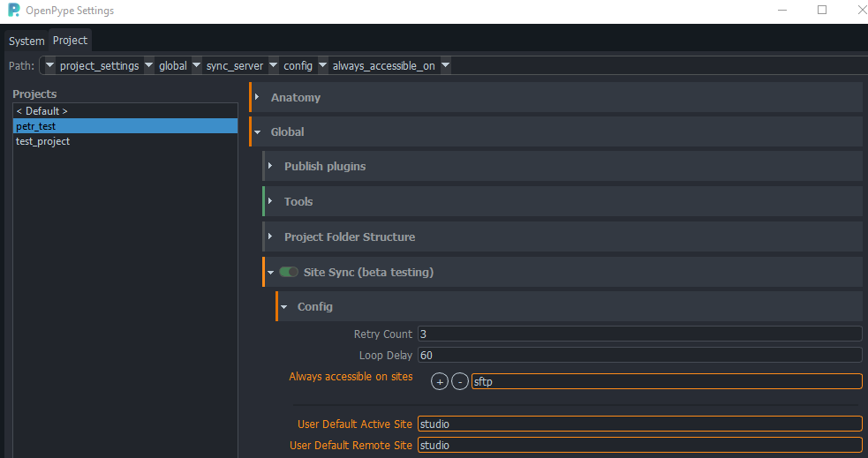868x458 pixels.
Task: Click the OpenPype logo icon in title bar
Action: 13,10
